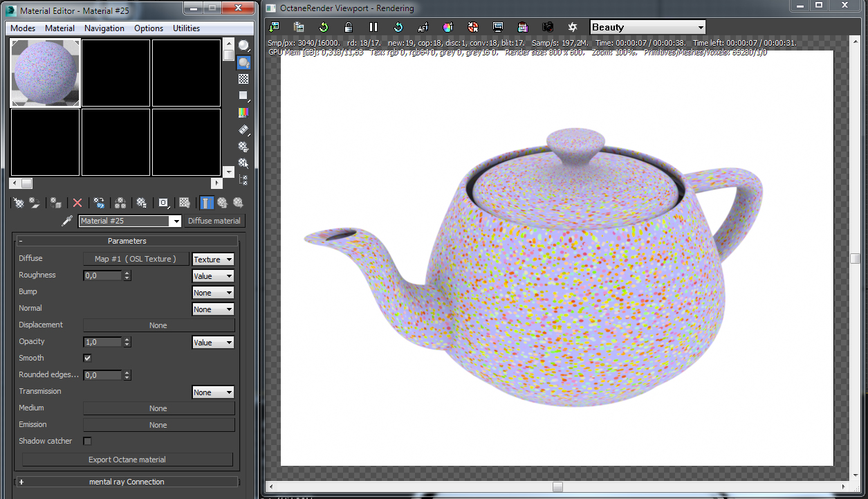Click Sample Type sphere icon
Screen dimensions: 868x499
[x=243, y=46]
